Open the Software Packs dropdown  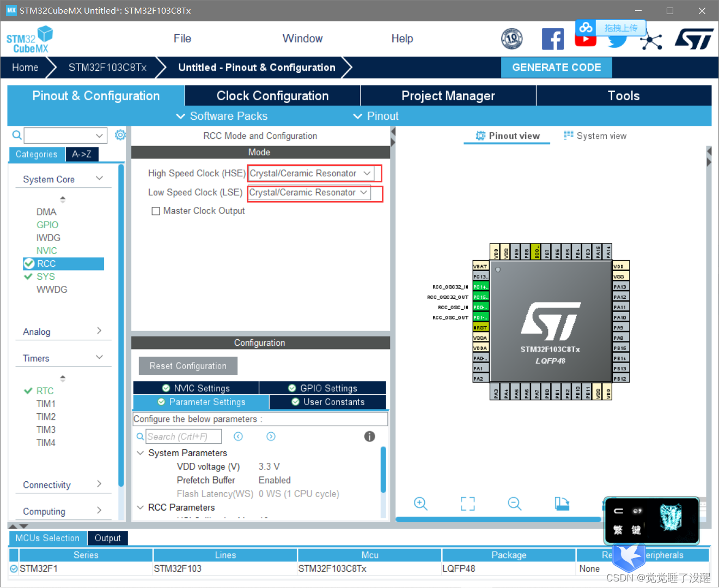(222, 116)
